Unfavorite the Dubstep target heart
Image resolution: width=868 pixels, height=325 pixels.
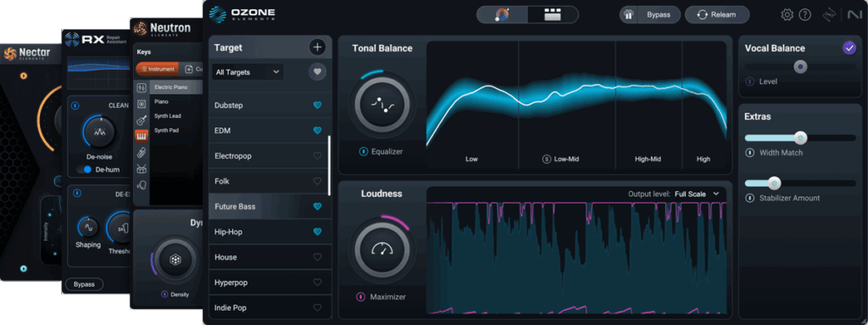tap(317, 105)
